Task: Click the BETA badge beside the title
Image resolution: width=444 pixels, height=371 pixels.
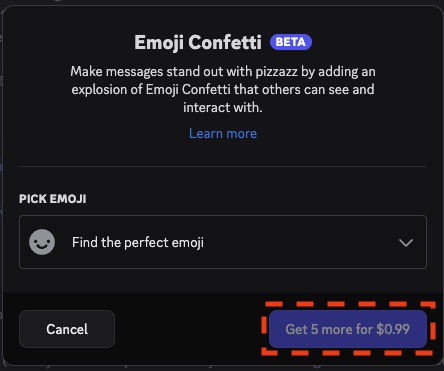Action: (291, 42)
